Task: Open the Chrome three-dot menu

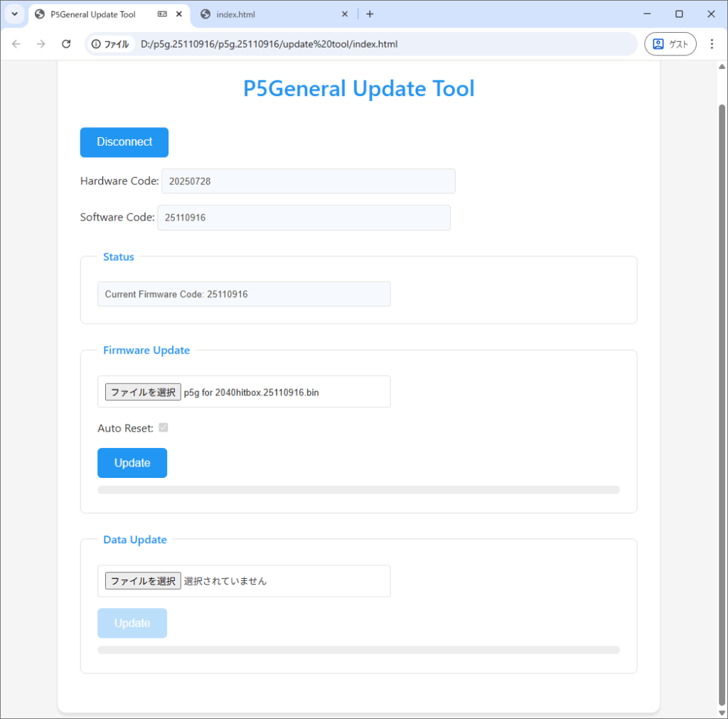Action: point(712,44)
